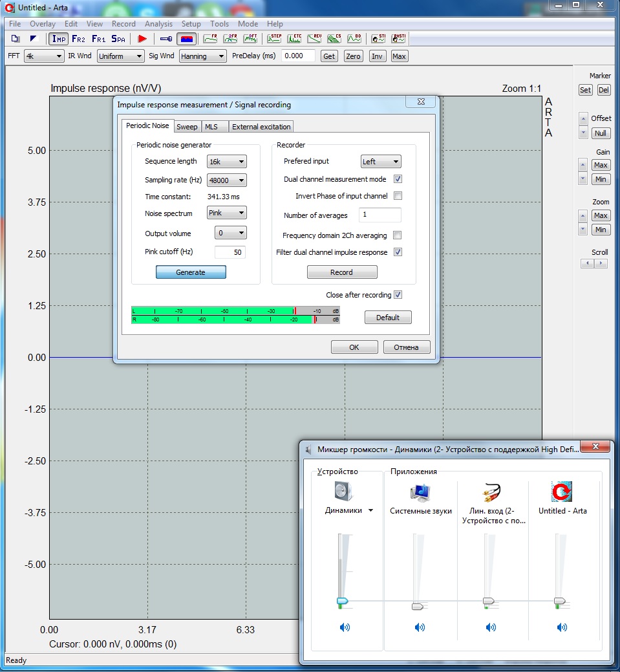This screenshot has height=672, width=620.
Task: Open the DFT analysis icon
Action: point(250,39)
